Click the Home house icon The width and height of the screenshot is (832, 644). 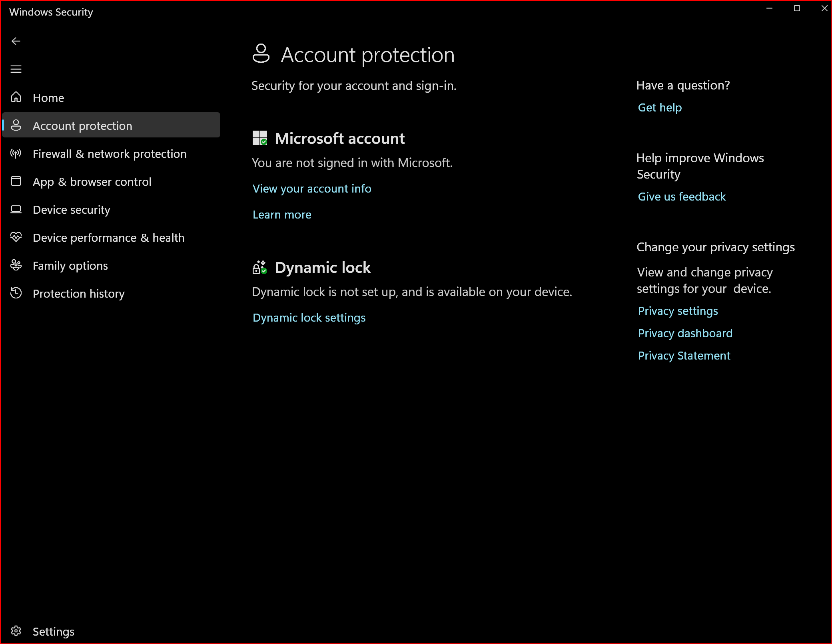16,97
